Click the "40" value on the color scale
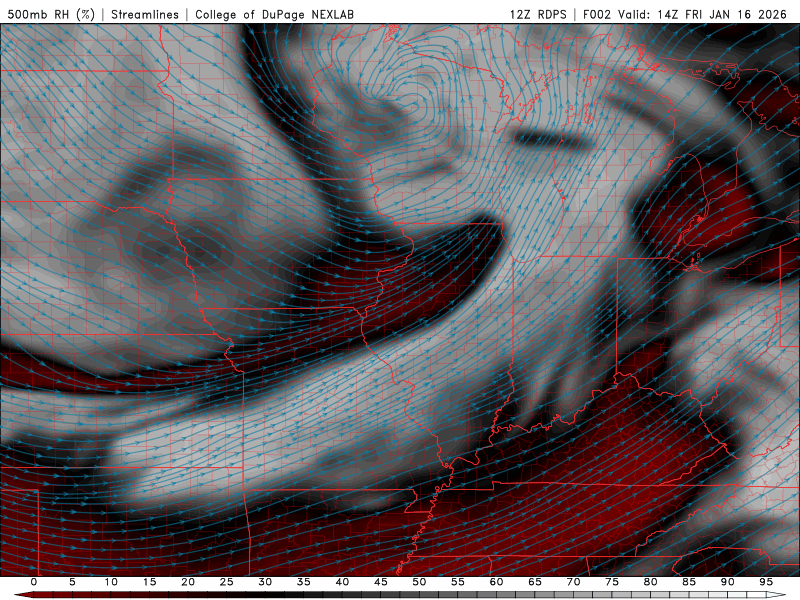800x600 pixels. (x=342, y=582)
